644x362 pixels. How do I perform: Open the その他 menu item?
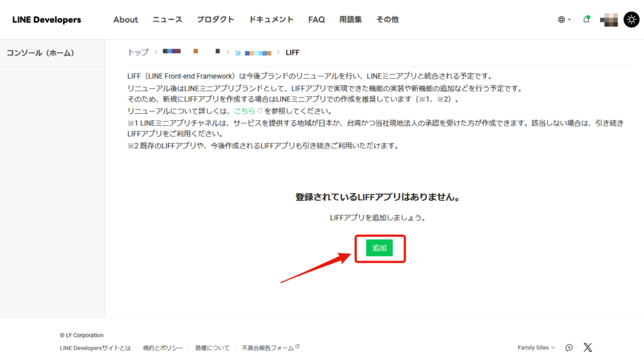[387, 20]
